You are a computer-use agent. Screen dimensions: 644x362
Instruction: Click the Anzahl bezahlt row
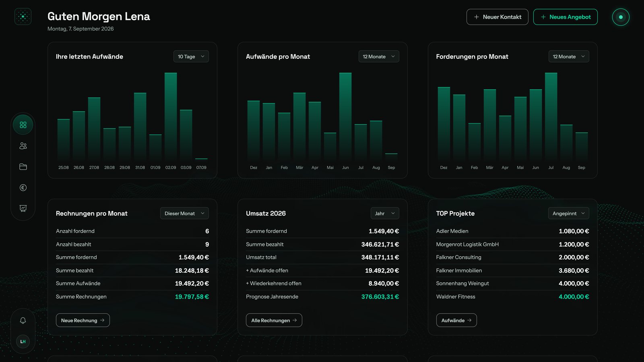click(x=132, y=244)
